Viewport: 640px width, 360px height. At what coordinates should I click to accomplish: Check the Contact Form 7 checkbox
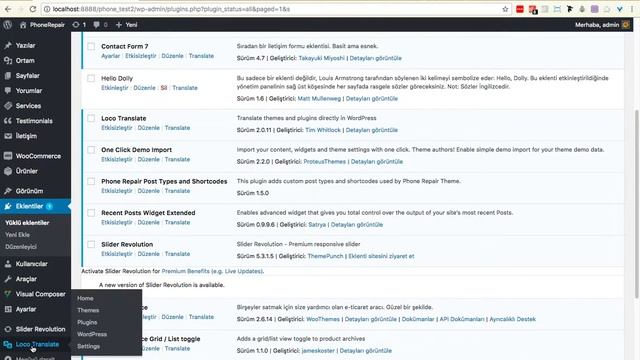pos(91,46)
